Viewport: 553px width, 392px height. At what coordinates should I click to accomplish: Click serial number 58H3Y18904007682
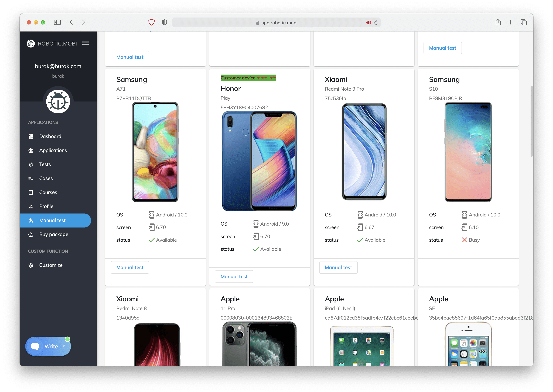point(244,107)
